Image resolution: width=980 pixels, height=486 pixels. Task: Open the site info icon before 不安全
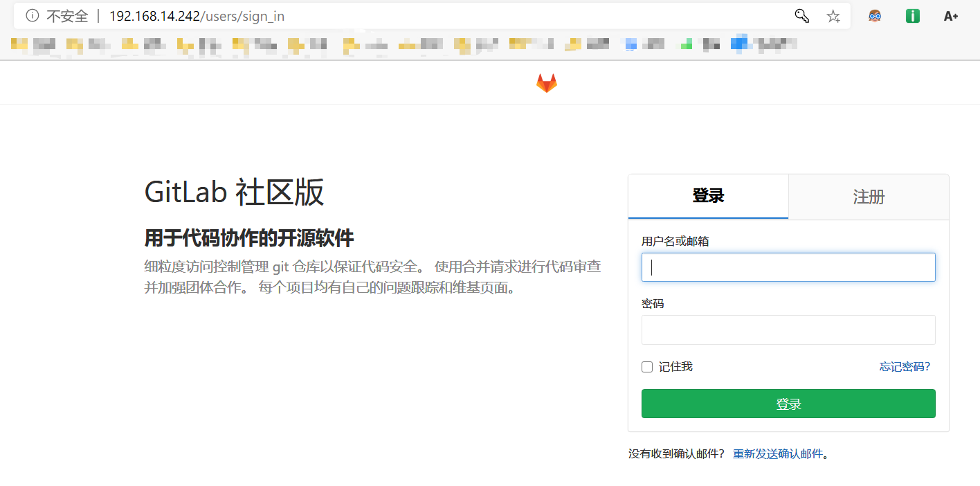click(32, 15)
